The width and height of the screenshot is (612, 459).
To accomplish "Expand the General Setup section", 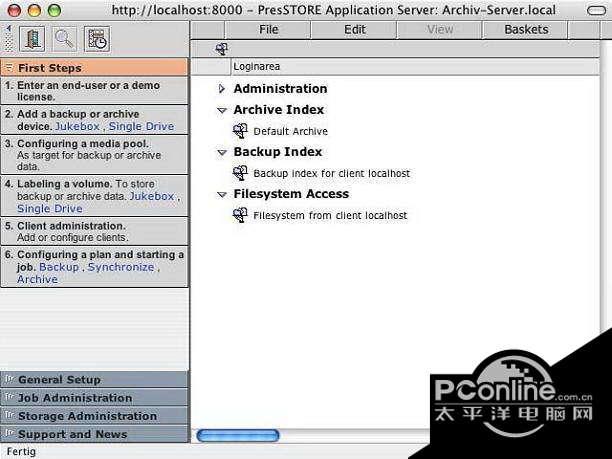I will pos(94,379).
